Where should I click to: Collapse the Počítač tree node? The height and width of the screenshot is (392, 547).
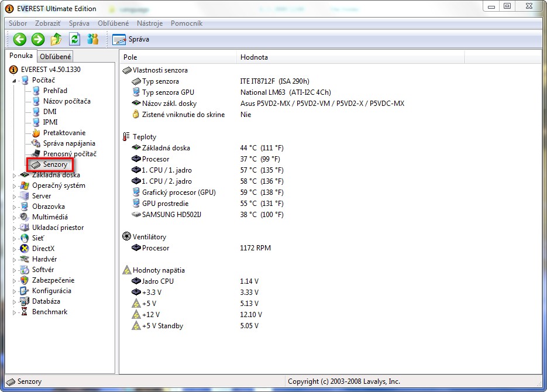click(15, 80)
